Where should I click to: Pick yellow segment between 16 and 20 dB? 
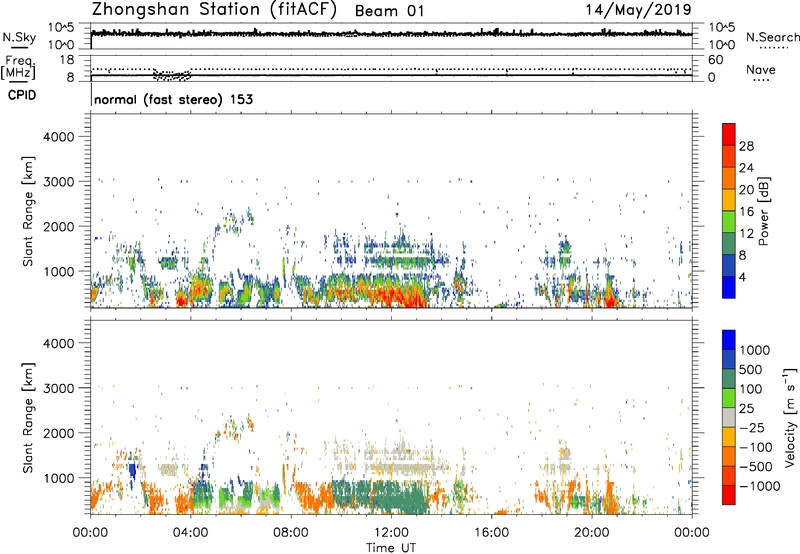coord(729,200)
